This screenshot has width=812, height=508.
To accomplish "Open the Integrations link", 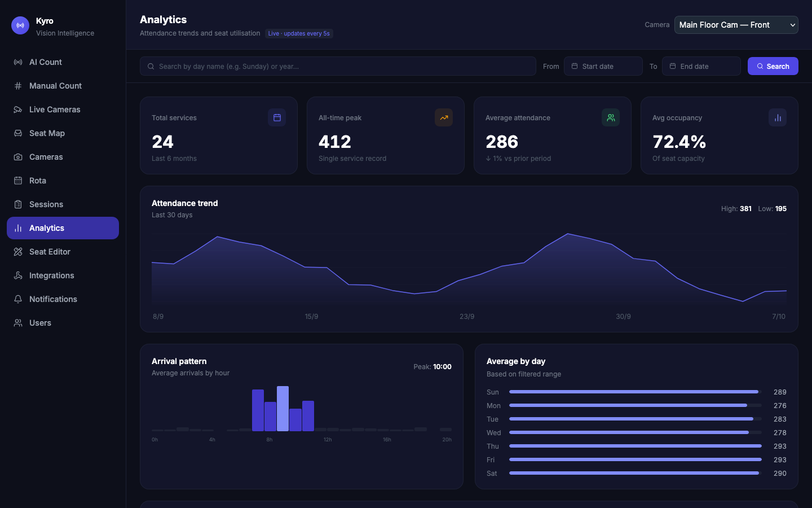I will [63, 275].
